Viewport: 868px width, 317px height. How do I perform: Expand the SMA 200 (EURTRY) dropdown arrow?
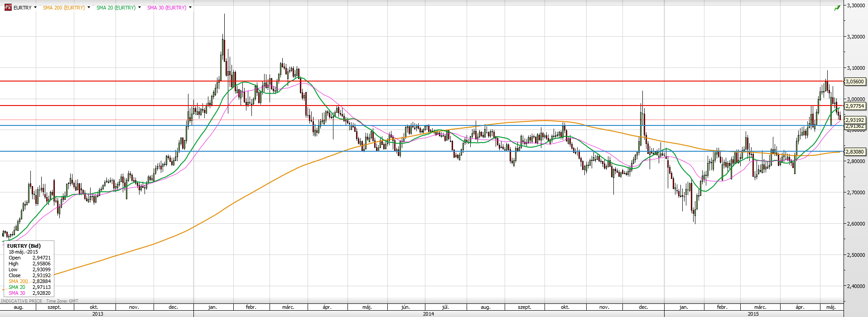point(88,7)
